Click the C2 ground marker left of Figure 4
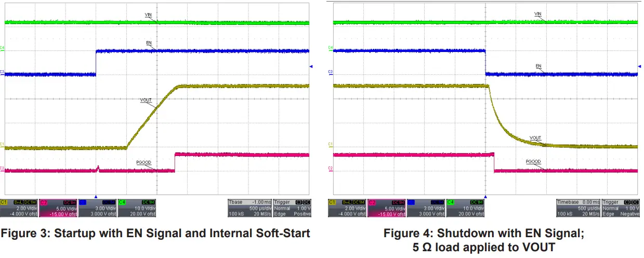644x258 pixels. pos(331,168)
